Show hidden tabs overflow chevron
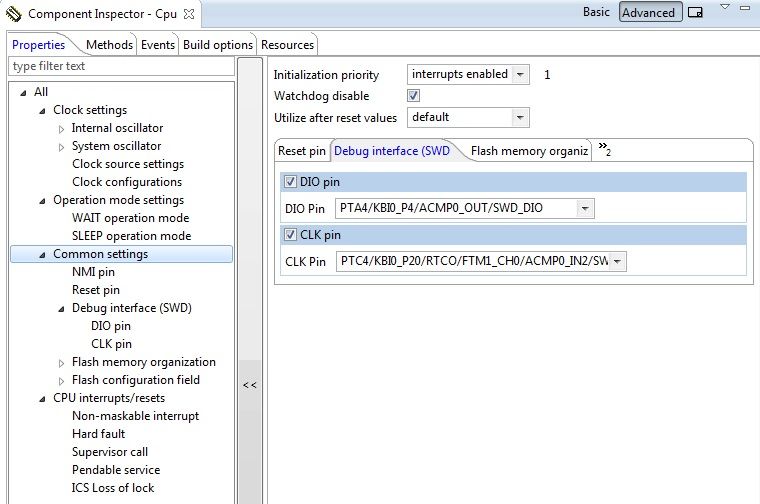 [604, 148]
